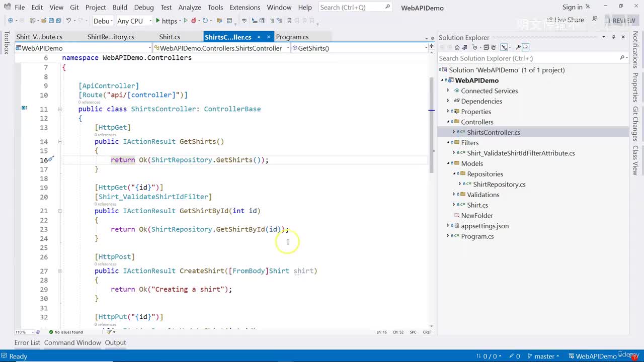Click the Undo toolbar icon
This screenshot has width=644, height=362.
click(x=69, y=21)
